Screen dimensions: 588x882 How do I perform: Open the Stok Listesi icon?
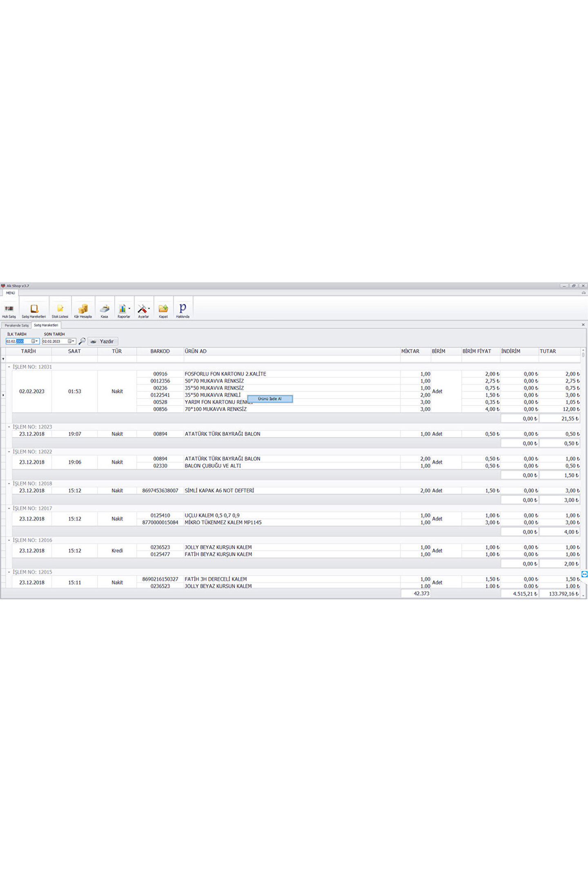click(x=60, y=309)
